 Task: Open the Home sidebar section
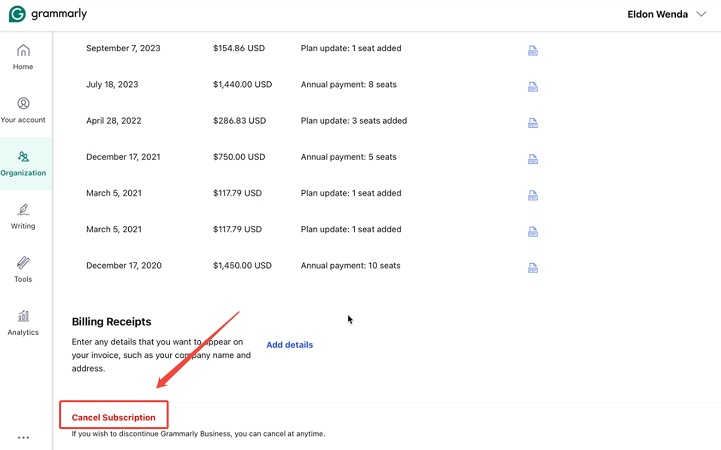click(23, 57)
